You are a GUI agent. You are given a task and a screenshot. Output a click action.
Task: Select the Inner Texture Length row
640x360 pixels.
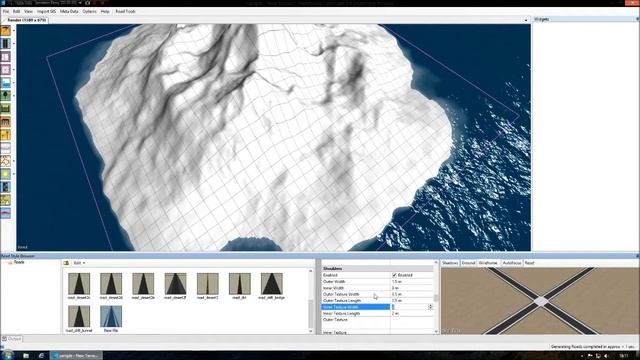click(x=377, y=313)
